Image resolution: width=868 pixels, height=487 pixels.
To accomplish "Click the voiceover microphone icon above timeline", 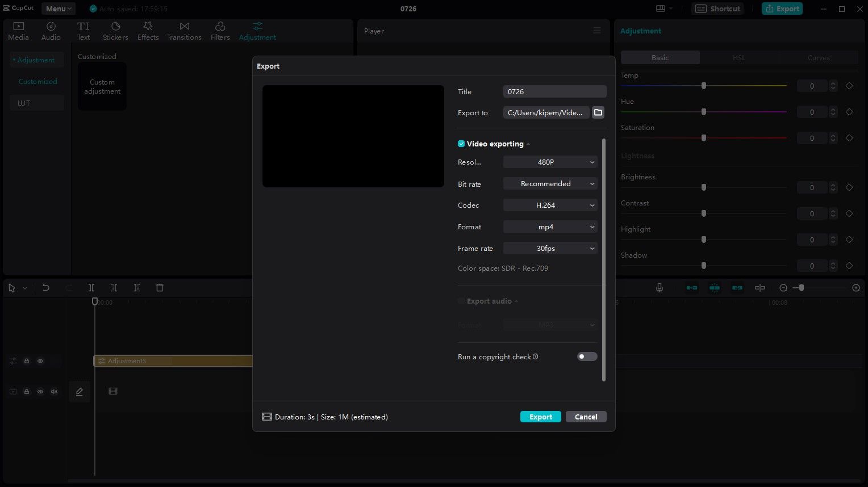I will click(x=659, y=288).
